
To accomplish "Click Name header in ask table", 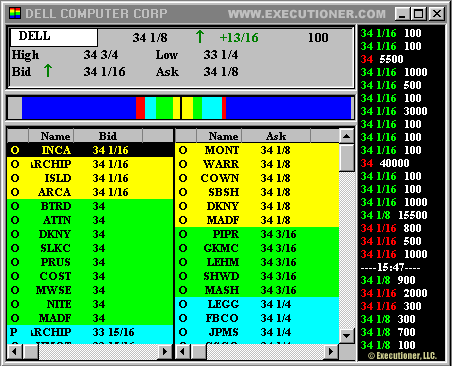I will tap(219, 136).
